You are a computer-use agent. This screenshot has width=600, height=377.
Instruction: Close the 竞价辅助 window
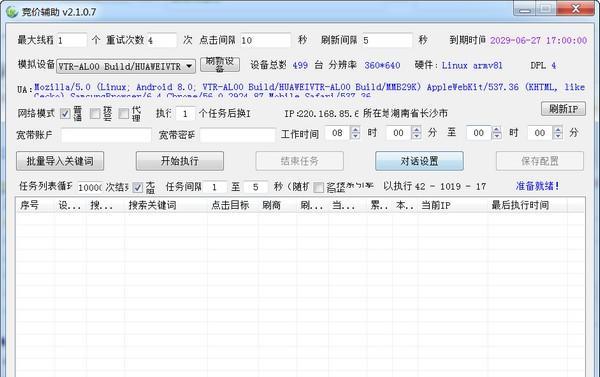pyautogui.click(x=576, y=9)
